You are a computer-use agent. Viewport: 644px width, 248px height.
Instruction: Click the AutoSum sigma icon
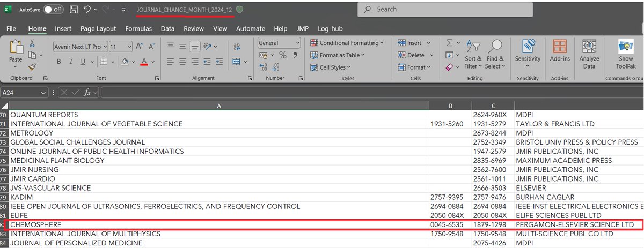[450, 43]
